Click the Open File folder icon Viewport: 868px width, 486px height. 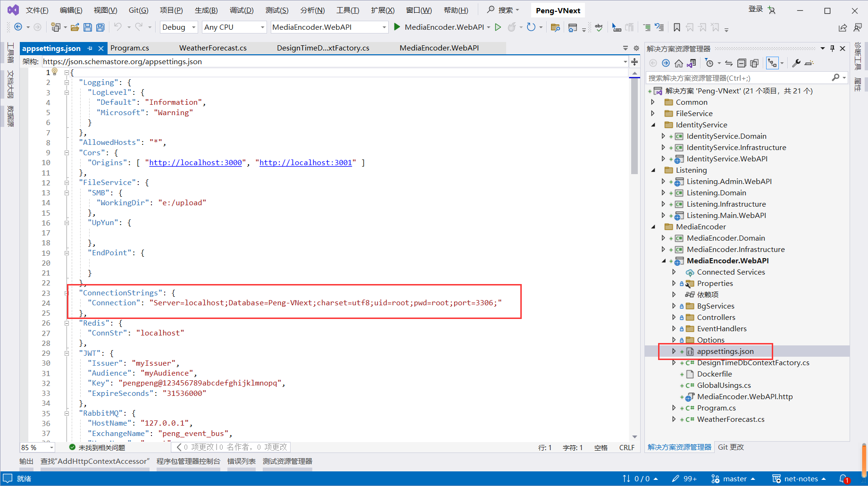pos(75,27)
